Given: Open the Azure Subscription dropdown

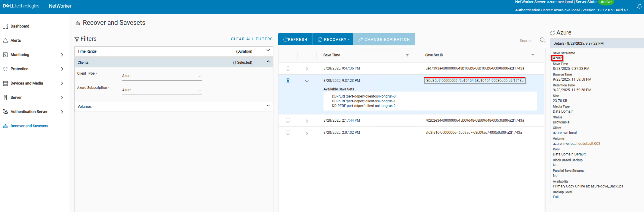Looking at the screenshot, I should [x=162, y=90].
